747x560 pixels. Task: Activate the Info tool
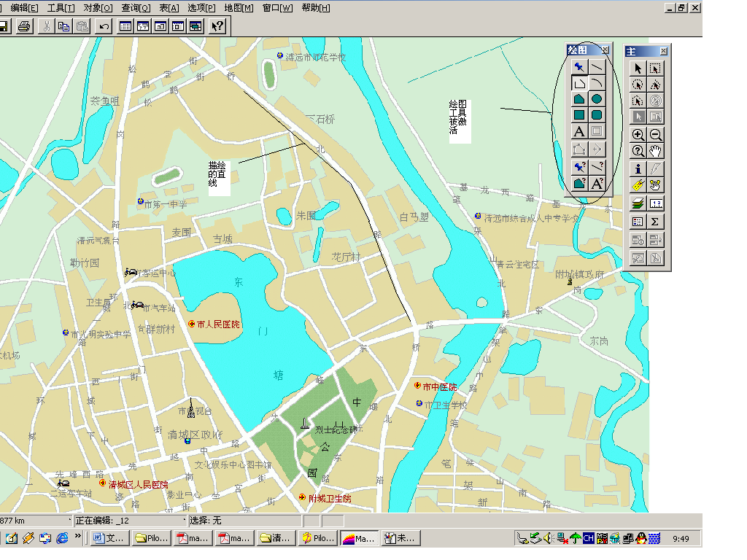point(638,169)
